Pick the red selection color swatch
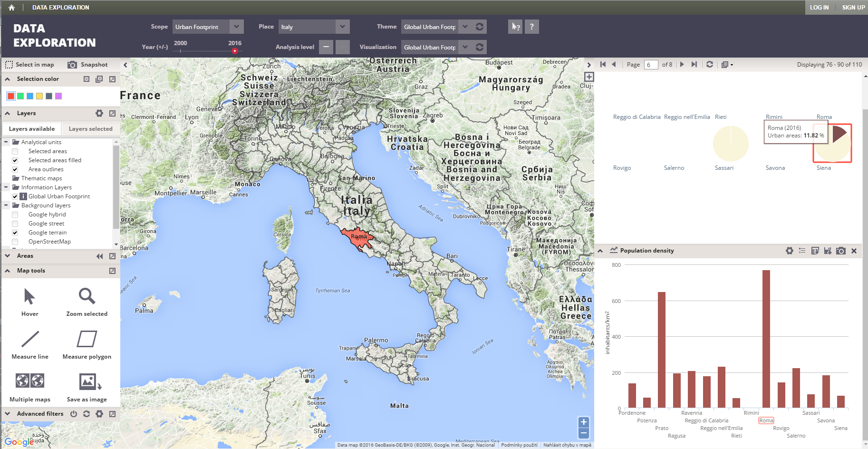The image size is (868, 449). pos(11,96)
